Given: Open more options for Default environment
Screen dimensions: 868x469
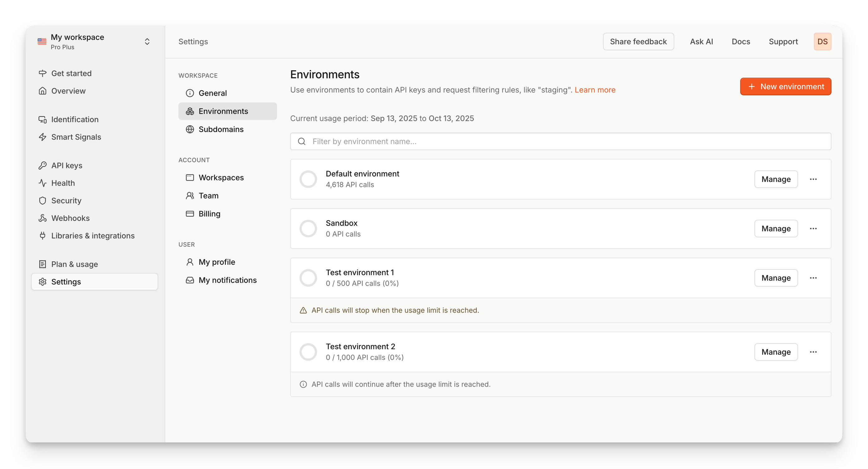Looking at the screenshot, I should (813, 179).
